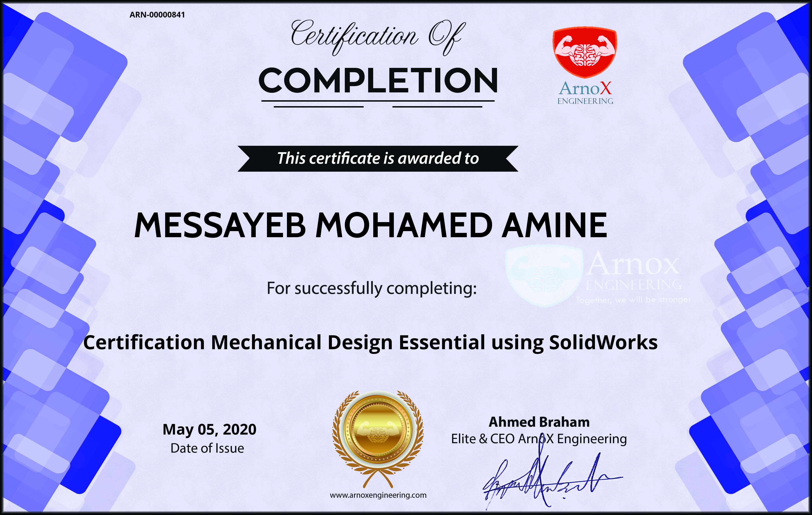Click the date May 05, 2020

209,430
